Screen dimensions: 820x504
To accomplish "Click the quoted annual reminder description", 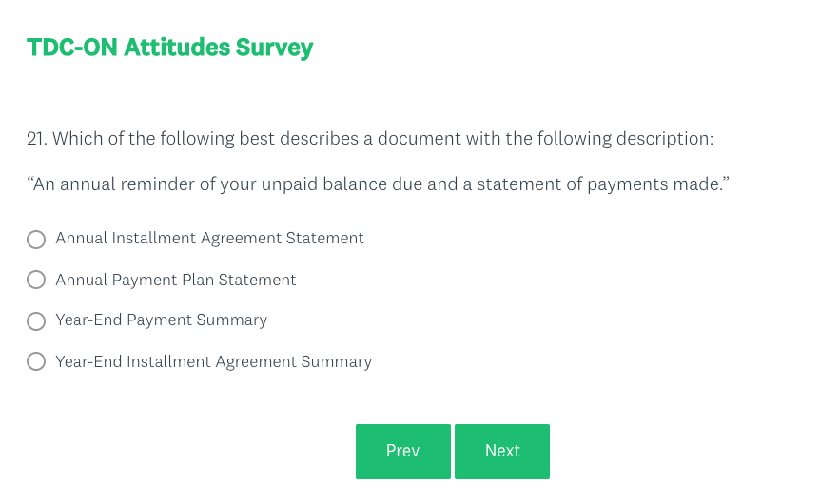I will coord(378,184).
